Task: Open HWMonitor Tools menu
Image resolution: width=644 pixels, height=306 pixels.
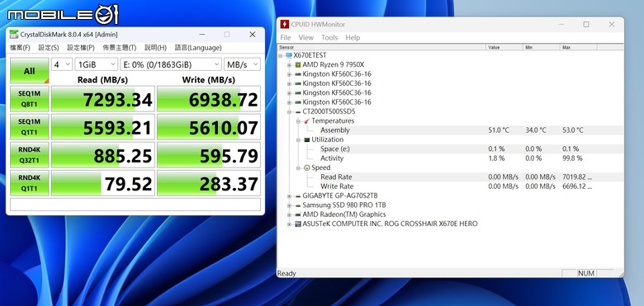Action: click(329, 37)
